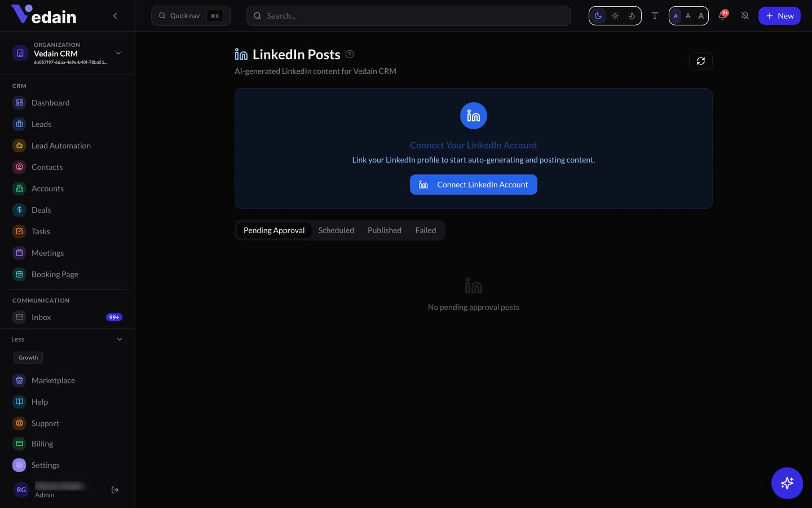Click the Accounts building icon

tap(19, 189)
